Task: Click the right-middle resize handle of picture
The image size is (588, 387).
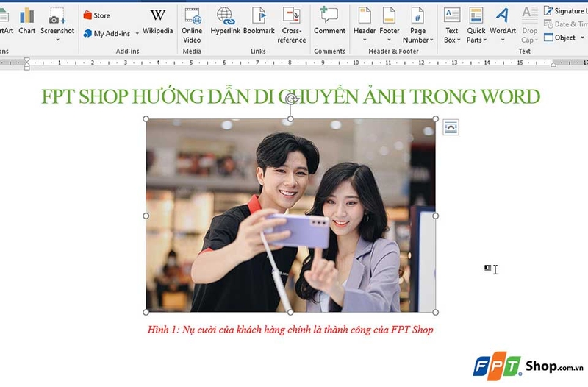Action: (435, 216)
